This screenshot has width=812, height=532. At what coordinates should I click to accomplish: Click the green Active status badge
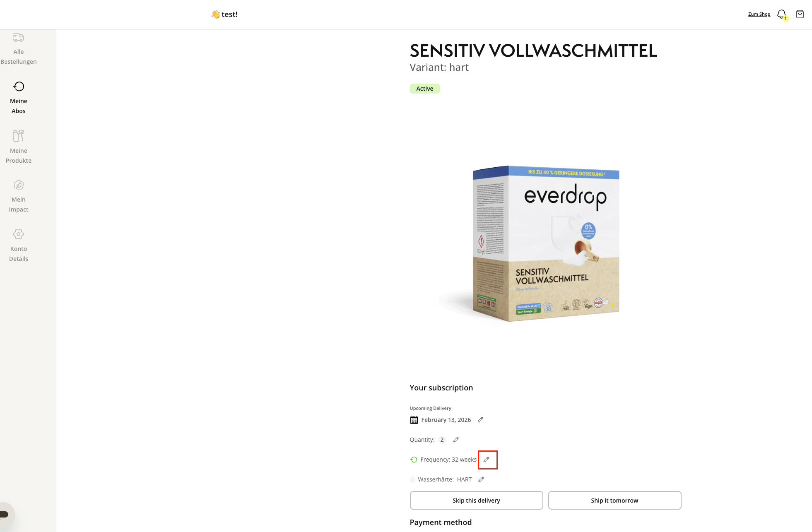click(x=425, y=89)
